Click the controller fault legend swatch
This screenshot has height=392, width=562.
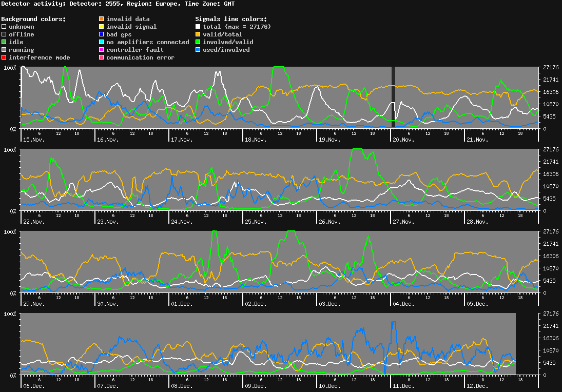(101, 50)
